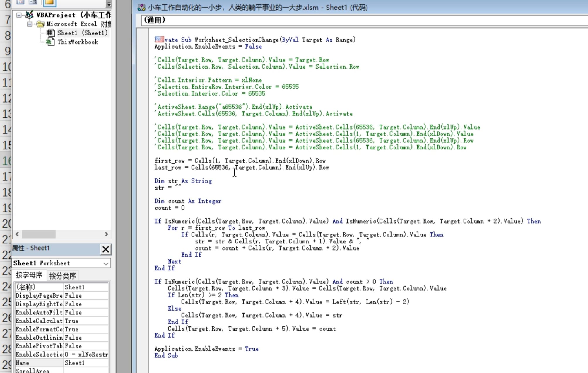This screenshot has height=373, width=588.
Task: Collapse the VBAProject tree node
Action: pyautogui.click(x=19, y=15)
